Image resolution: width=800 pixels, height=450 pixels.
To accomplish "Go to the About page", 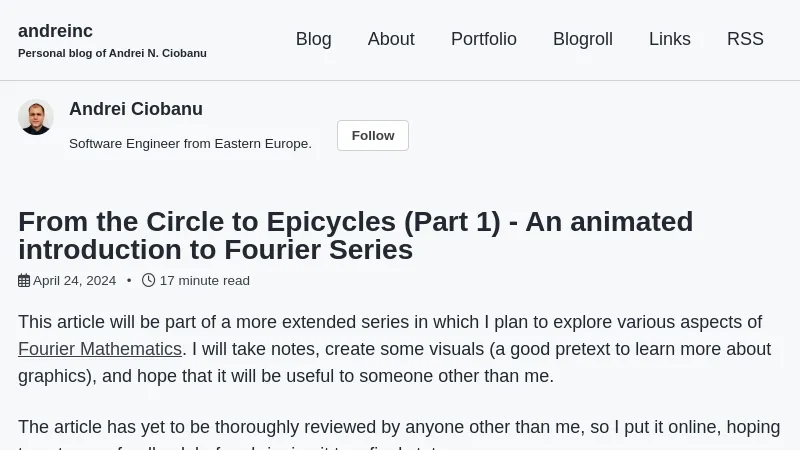I will 391,39.
